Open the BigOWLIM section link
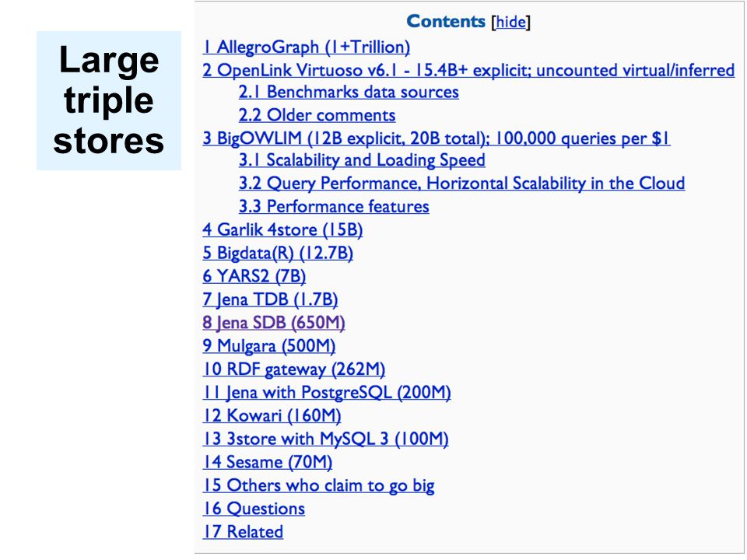The height and width of the screenshot is (560, 747). pos(437,138)
